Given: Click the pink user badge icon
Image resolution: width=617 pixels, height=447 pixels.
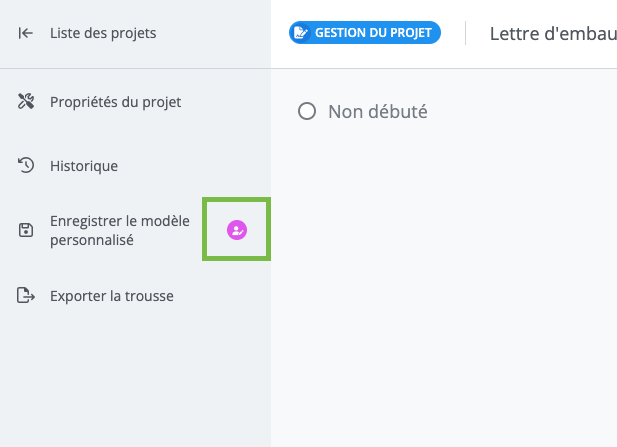Looking at the screenshot, I should coord(237,230).
